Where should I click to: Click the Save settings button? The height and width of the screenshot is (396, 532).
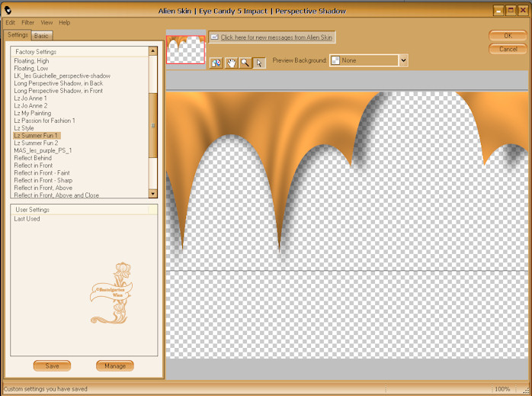[52, 365]
